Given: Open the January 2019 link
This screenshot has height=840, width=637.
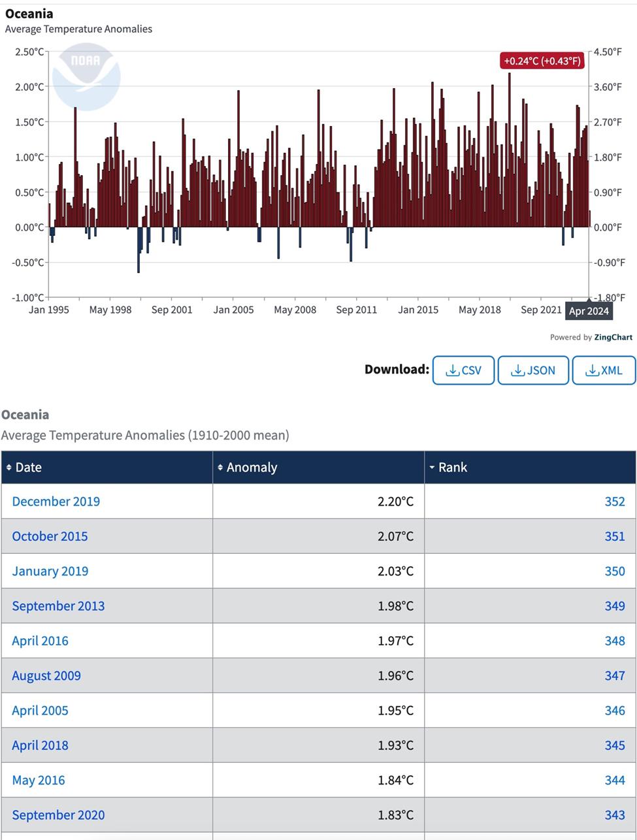Looking at the screenshot, I should click(x=50, y=571).
